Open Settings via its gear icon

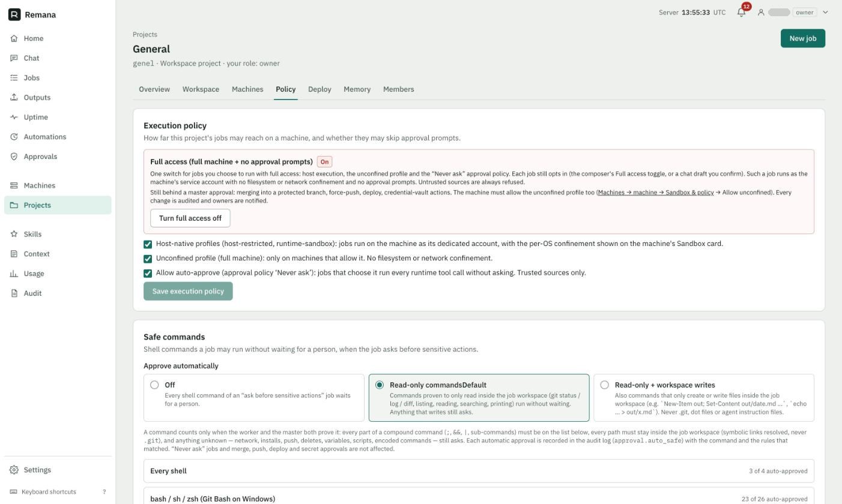[14, 470]
